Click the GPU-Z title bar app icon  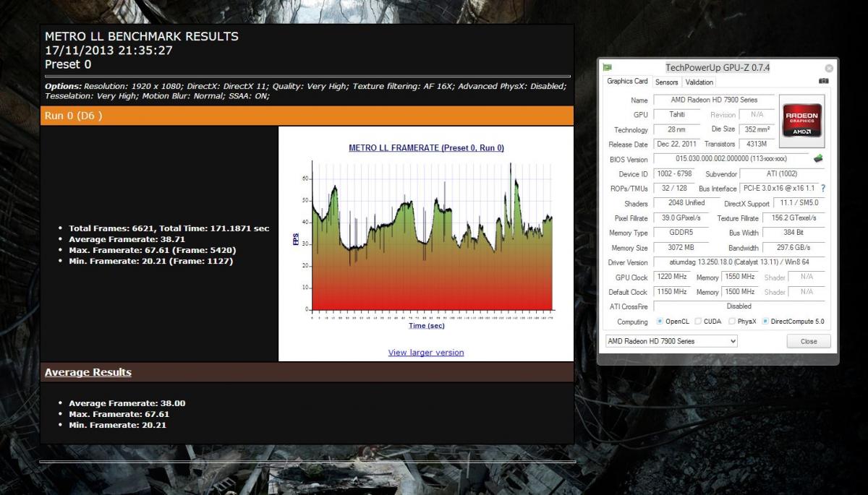point(608,67)
